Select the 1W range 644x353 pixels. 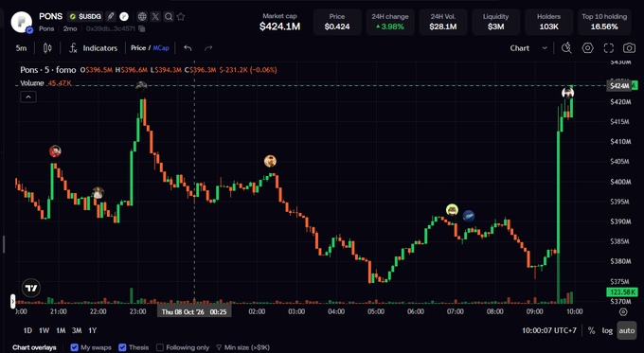(44, 330)
